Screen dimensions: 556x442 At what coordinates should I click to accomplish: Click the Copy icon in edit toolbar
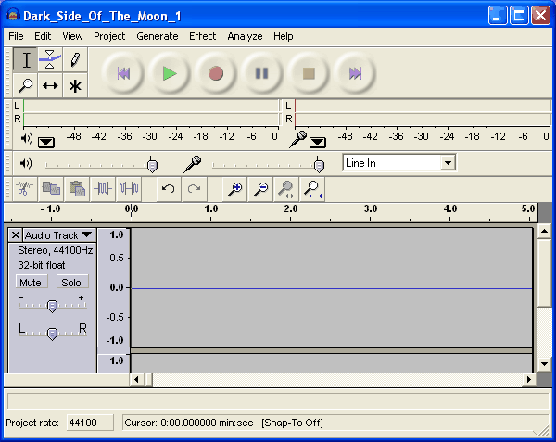(51, 189)
